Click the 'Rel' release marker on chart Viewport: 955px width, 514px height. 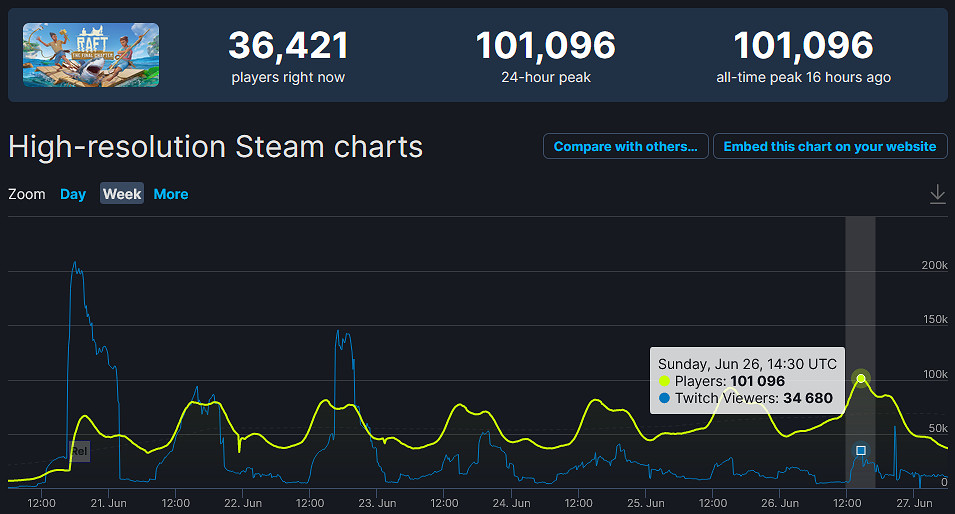click(x=80, y=451)
